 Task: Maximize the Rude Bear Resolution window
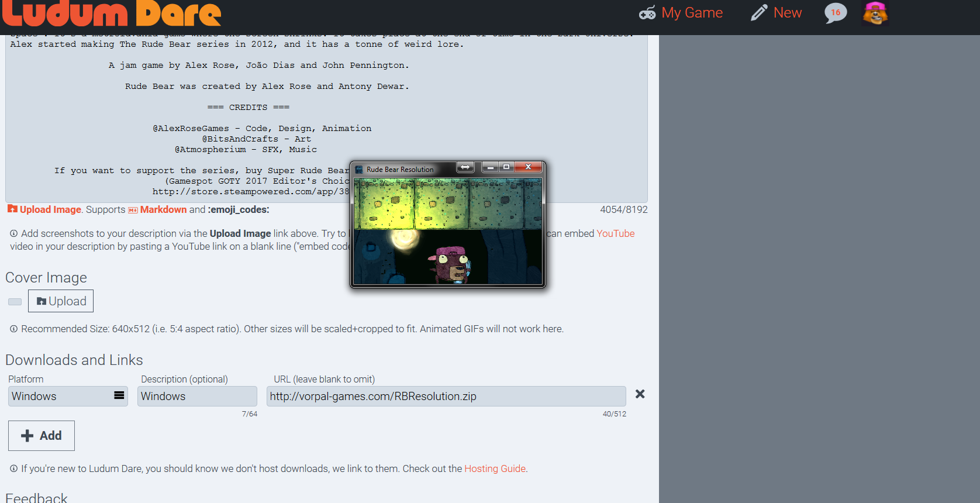pos(506,167)
